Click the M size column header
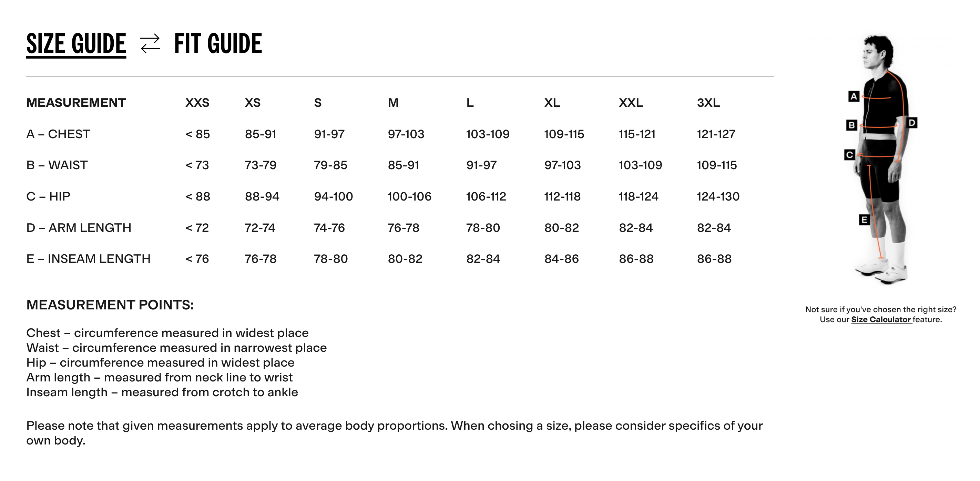The width and height of the screenshot is (980, 481). coord(393,103)
